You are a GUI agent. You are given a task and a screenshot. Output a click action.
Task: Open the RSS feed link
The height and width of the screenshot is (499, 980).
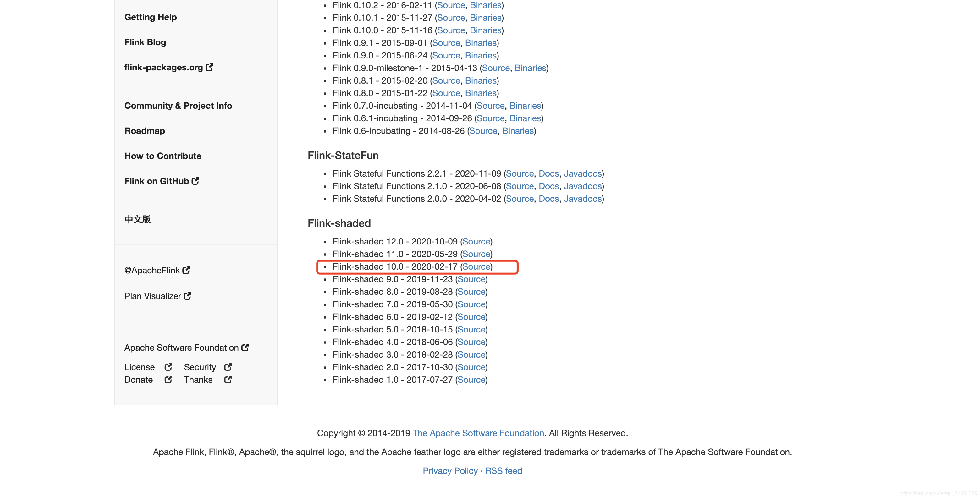pos(503,471)
